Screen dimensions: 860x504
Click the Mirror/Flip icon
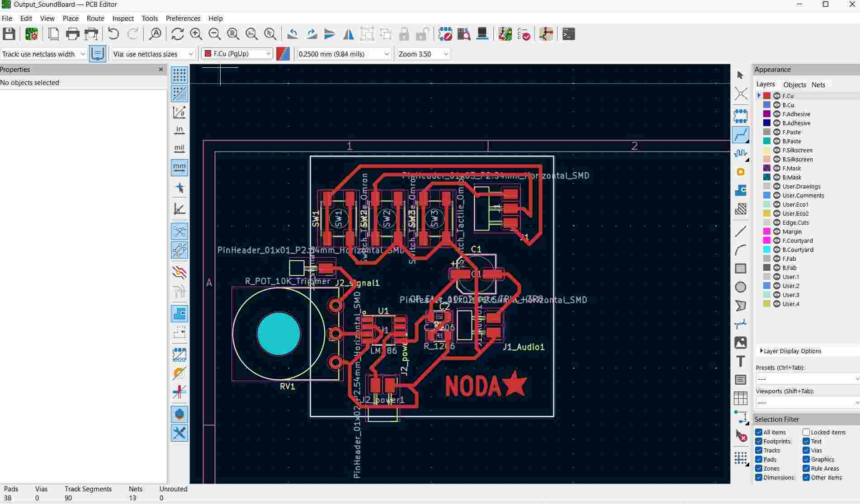pos(348,34)
